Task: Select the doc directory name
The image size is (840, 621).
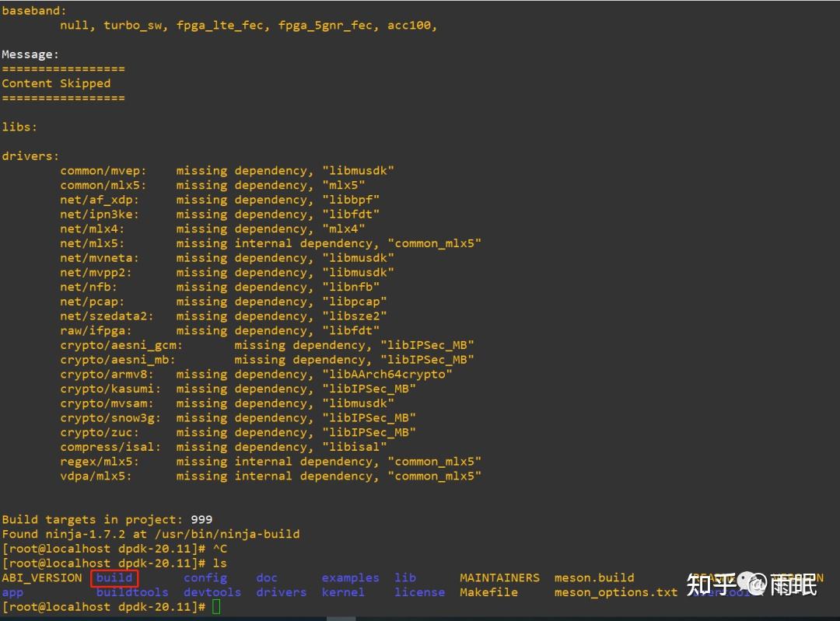Action: [267, 577]
